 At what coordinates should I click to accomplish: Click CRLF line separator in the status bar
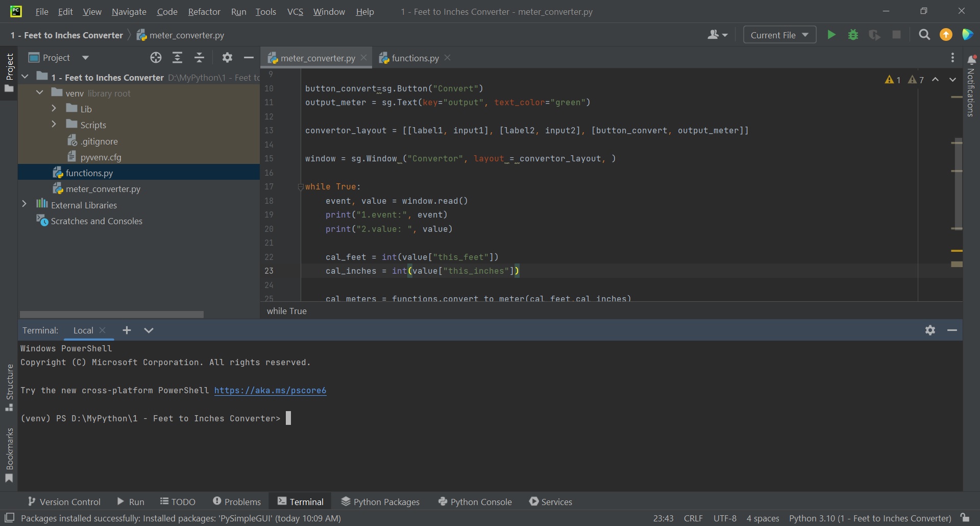[x=693, y=518]
